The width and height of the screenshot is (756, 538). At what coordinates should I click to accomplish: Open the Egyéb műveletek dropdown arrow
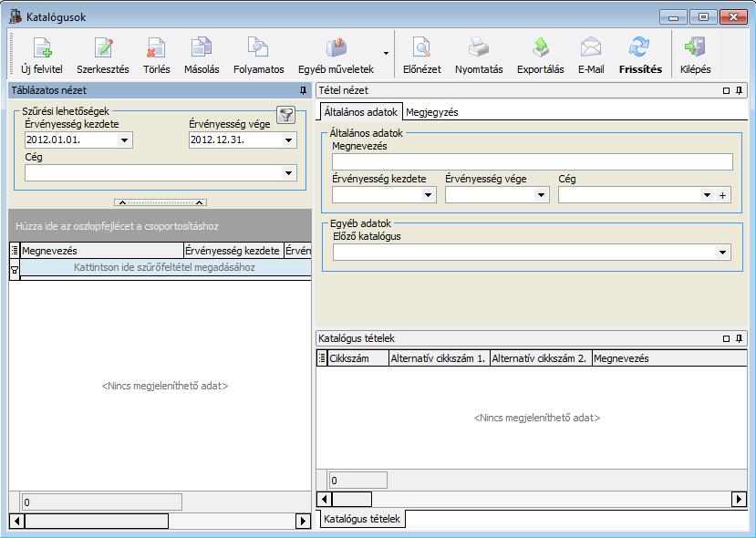point(386,53)
